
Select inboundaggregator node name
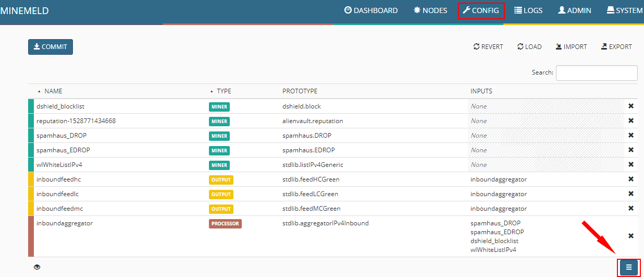pos(65,223)
